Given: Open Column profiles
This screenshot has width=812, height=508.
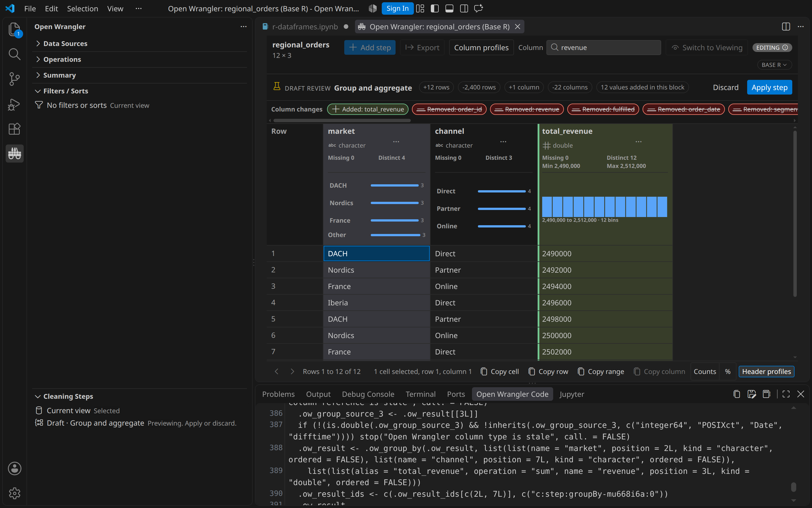Looking at the screenshot, I should 481,48.
